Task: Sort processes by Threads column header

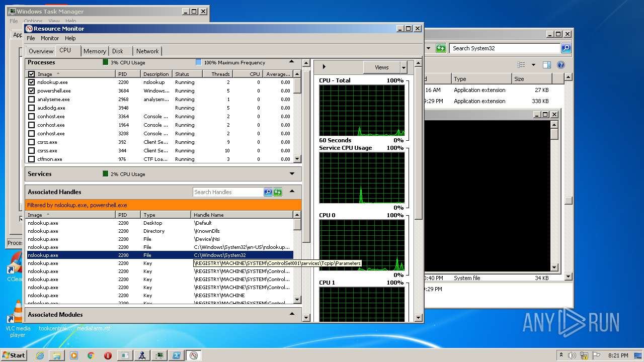Action: pyautogui.click(x=217, y=74)
